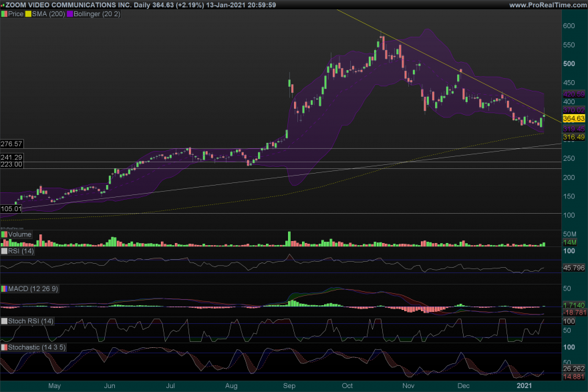Click the 150 price axis value
This screenshot has height=392, width=588.
tap(569, 196)
